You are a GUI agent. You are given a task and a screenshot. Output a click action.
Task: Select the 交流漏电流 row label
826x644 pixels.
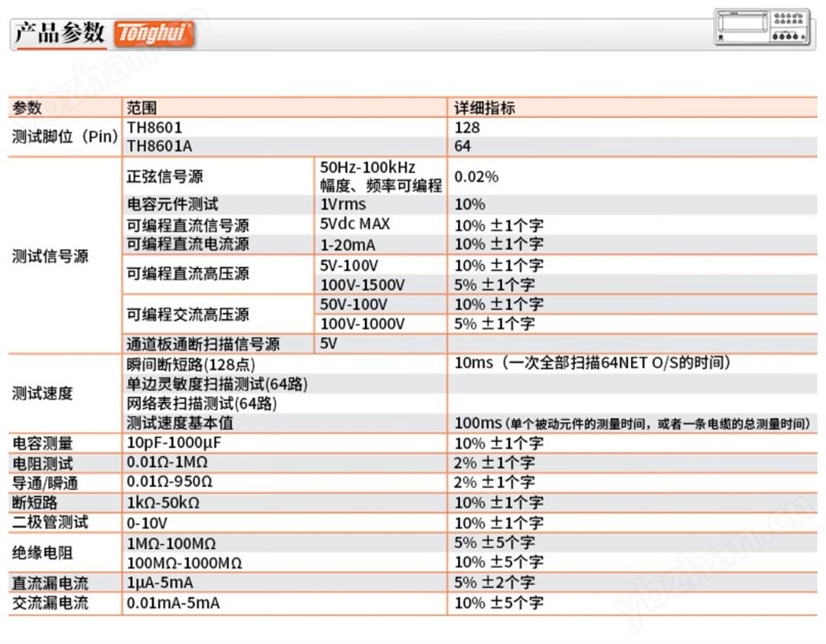pyautogui.click(x=50, y=602)
